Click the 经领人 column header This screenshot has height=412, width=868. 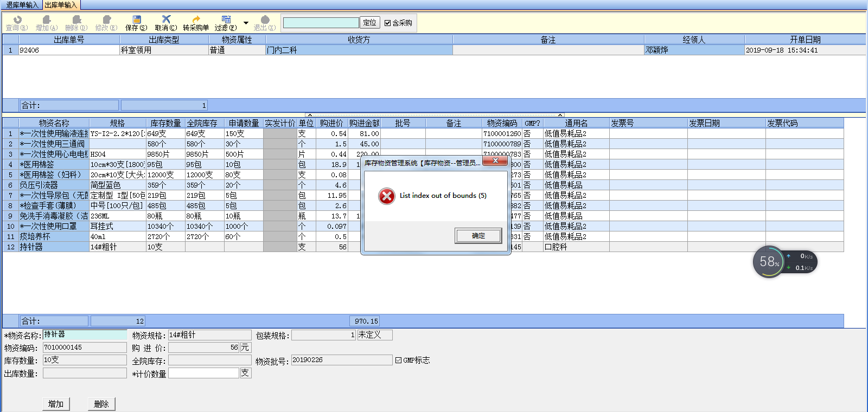(x=694, y=40)
